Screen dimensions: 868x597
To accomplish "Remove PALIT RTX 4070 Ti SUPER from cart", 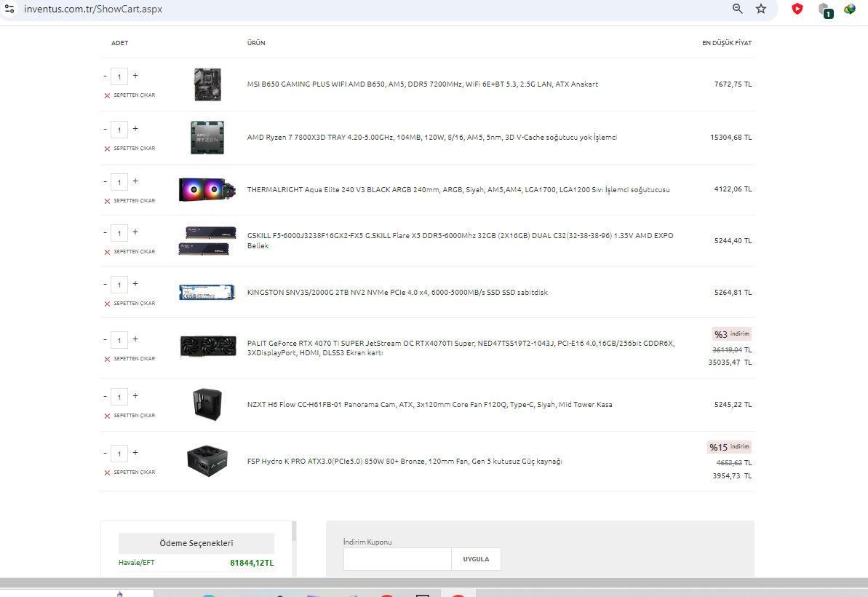I will point(130,359).
